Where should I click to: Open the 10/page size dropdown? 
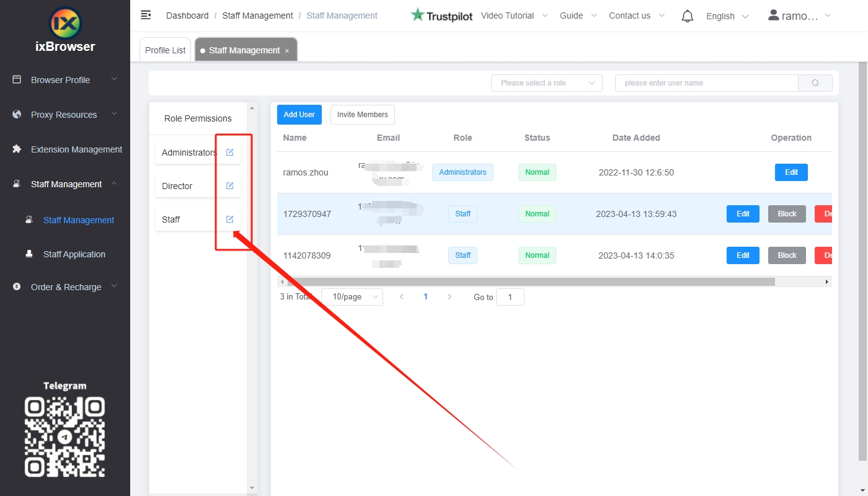[352, 297]
